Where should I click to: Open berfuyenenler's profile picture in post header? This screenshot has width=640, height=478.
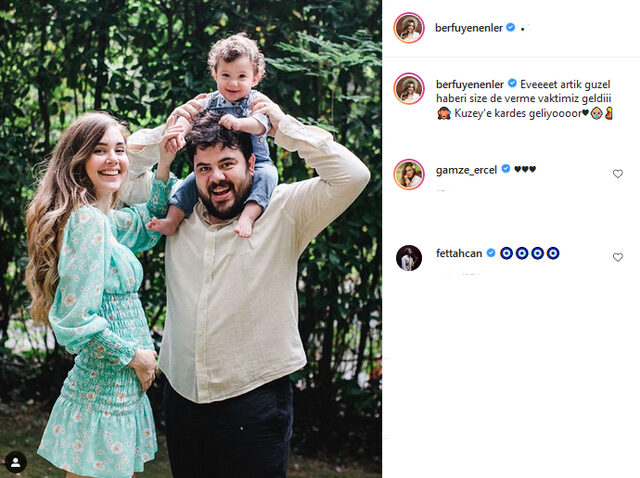(409, 28)
